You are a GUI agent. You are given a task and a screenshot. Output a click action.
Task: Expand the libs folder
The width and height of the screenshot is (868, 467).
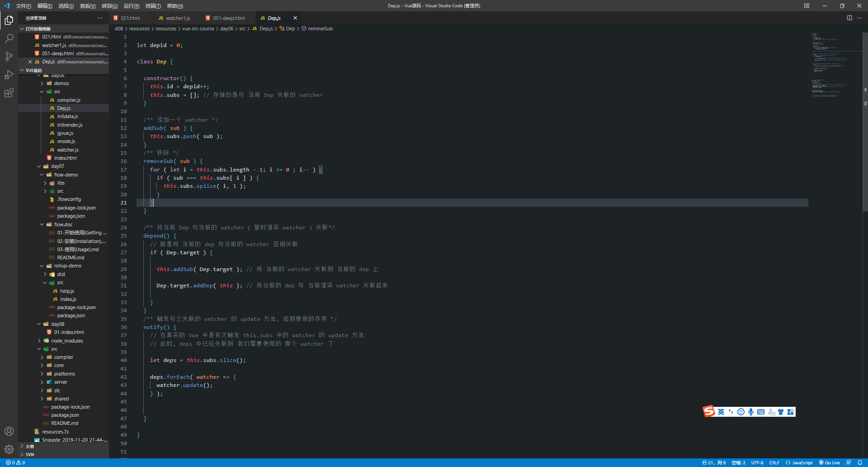61,183
